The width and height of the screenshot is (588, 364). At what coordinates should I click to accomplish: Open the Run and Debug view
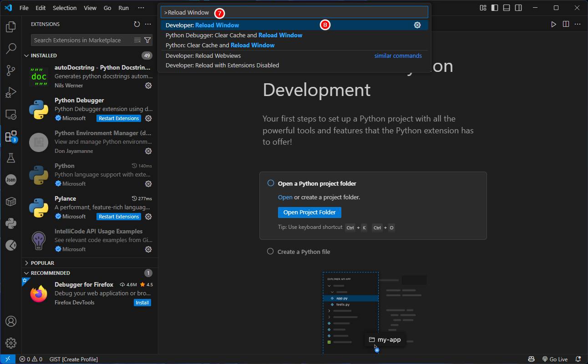(x=11, y=92)
